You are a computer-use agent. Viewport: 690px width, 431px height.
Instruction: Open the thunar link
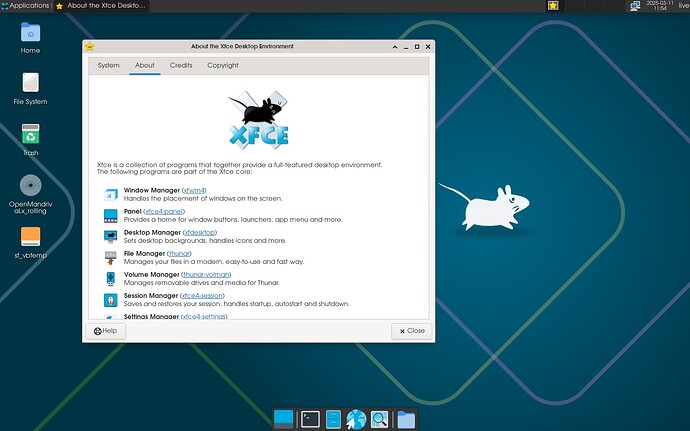(x=179, y=254)
